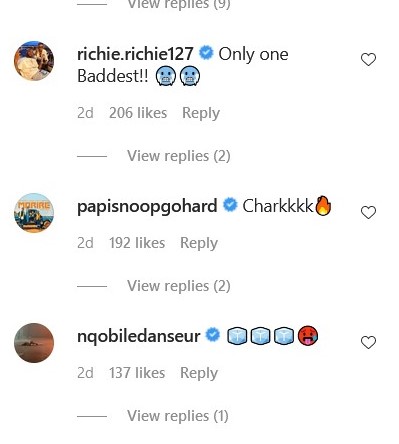
Task: View the 206 likes list
Action: 138,113
